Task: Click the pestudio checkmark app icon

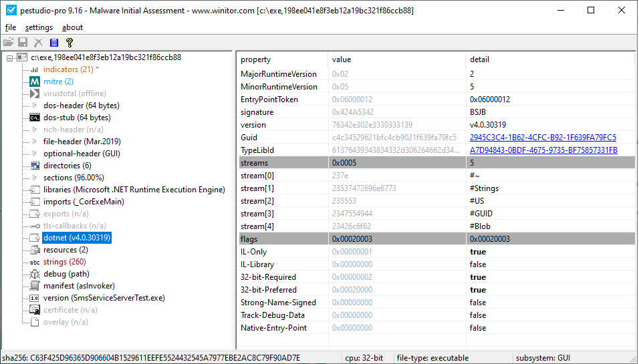Action: click(x=11, y=10)
